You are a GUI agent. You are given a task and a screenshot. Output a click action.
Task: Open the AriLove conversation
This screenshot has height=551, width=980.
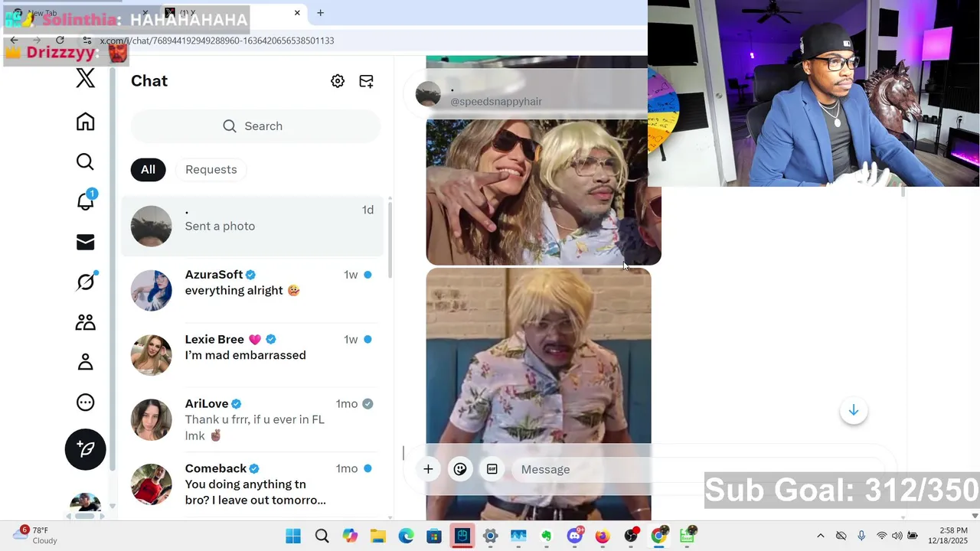[253, 419]
